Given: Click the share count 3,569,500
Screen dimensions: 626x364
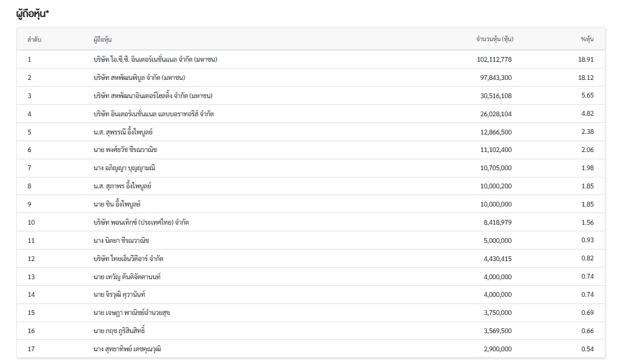Looking at the screenshot, I should pyautogui.click(x=498, y=331).
